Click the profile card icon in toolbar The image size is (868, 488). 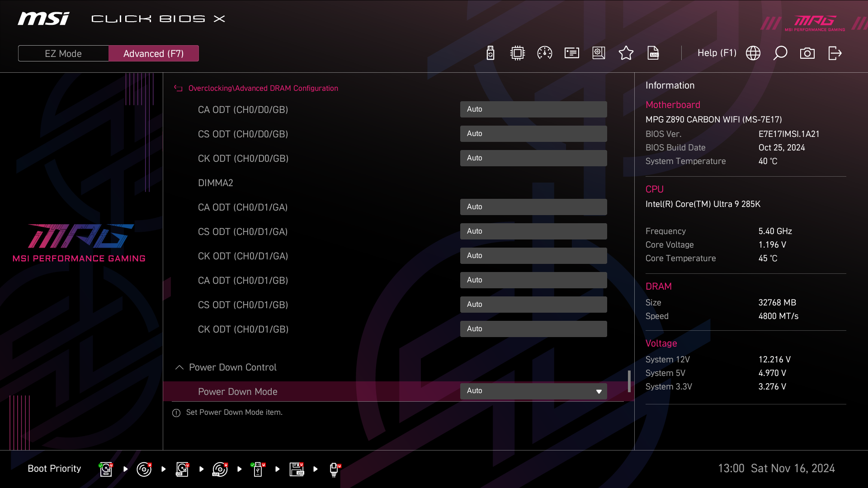coord(572,53)
